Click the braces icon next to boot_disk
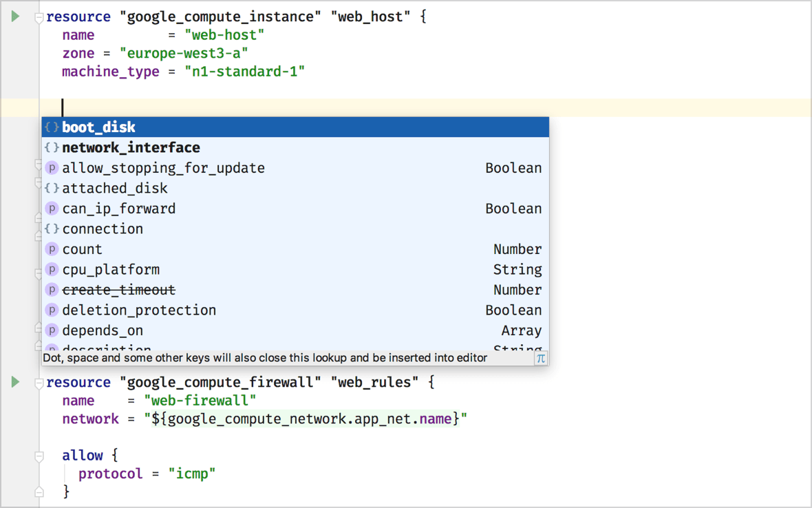The image size is (812, 508). (x=52, y=127)
